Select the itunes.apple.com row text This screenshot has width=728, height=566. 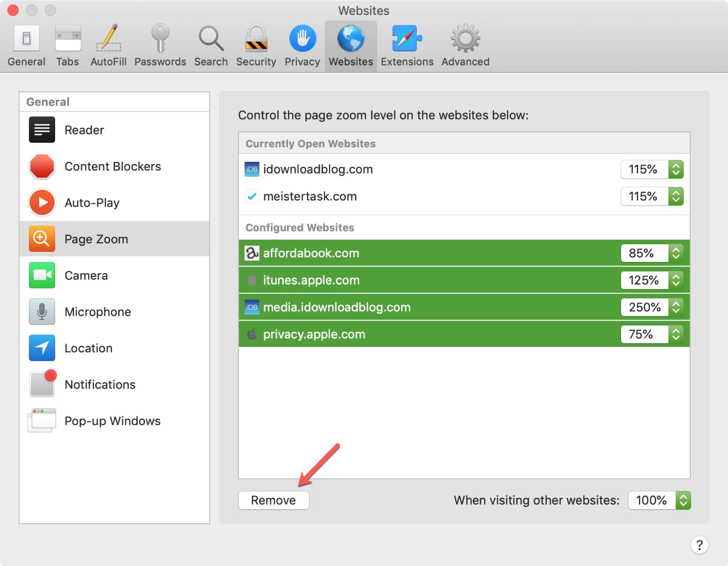(x=311, y=280)
